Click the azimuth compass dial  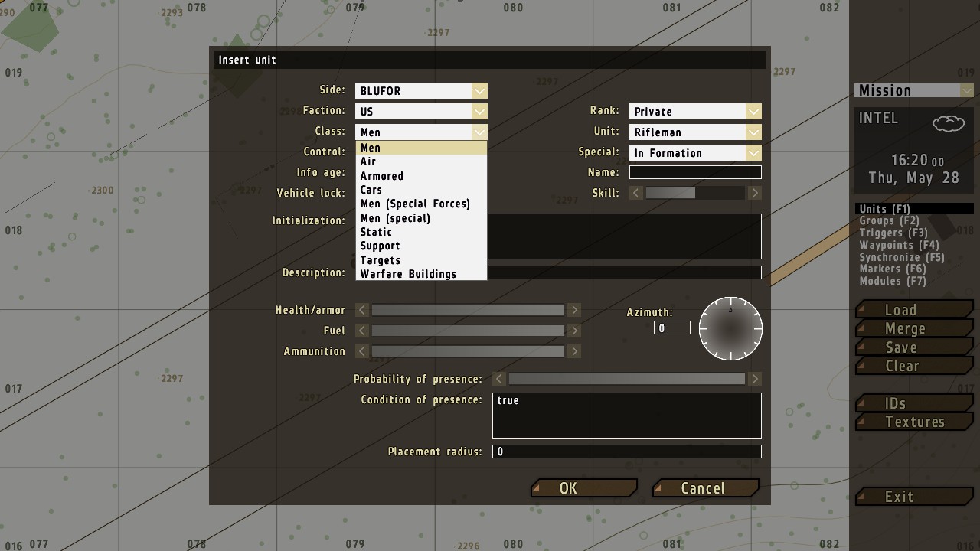[730, 329]
